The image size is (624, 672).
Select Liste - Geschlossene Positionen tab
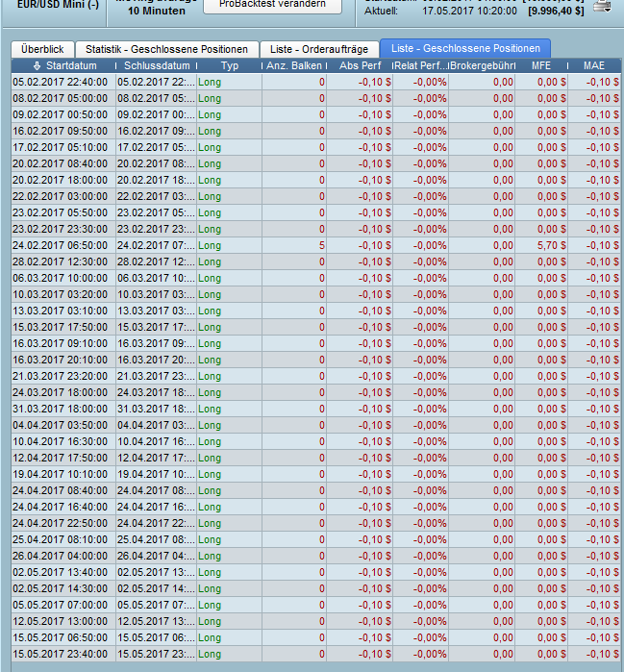(465, 48)
